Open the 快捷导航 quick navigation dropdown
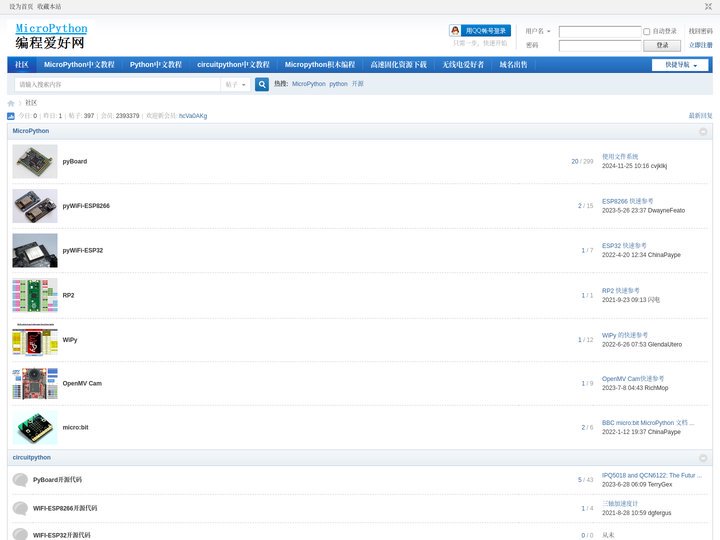The height and width of the screenshot is (540, 720). 680,65
